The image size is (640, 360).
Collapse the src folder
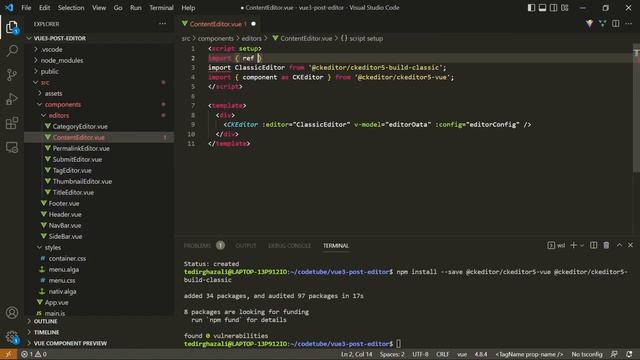pos(99,82)
